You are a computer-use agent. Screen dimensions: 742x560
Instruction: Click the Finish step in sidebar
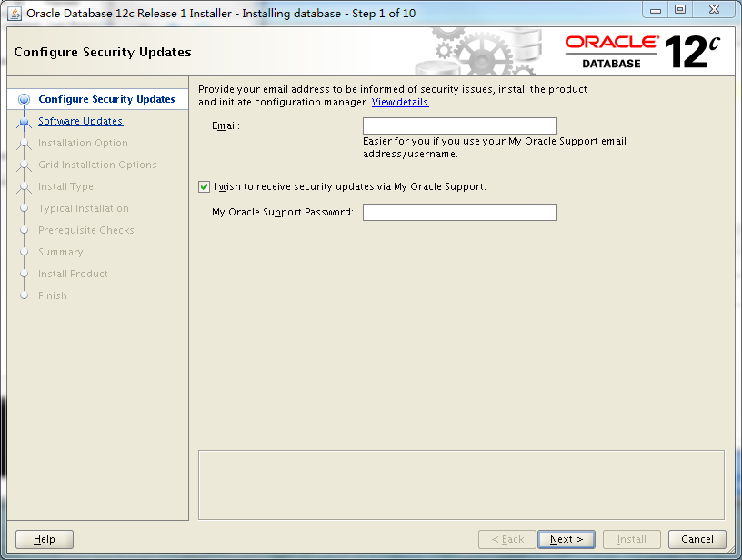52,295
